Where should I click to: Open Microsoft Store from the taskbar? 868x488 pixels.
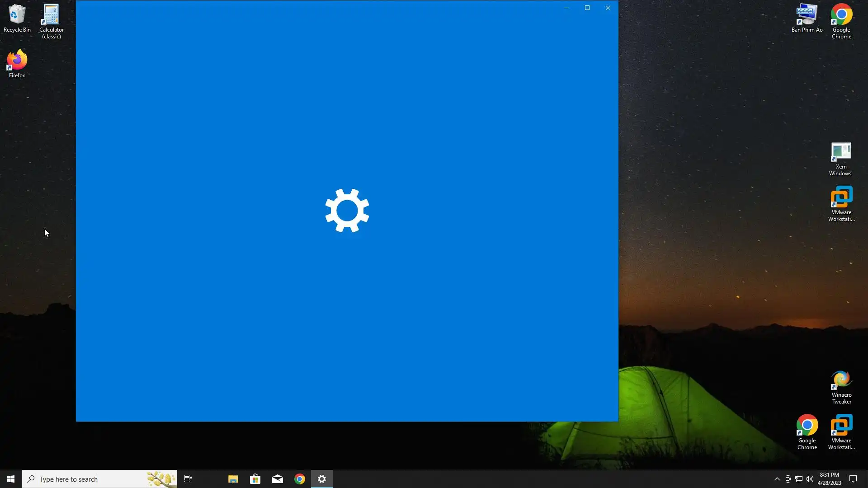255,479
